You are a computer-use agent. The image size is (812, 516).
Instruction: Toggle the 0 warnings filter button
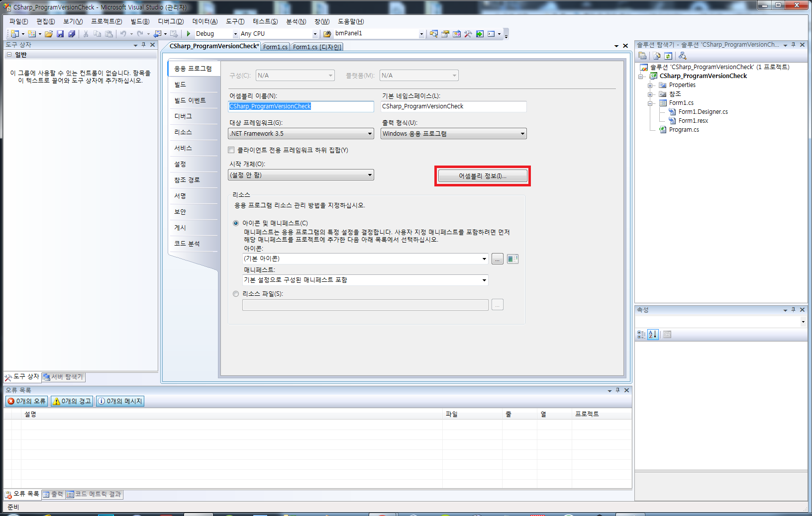tap(72, 401)
